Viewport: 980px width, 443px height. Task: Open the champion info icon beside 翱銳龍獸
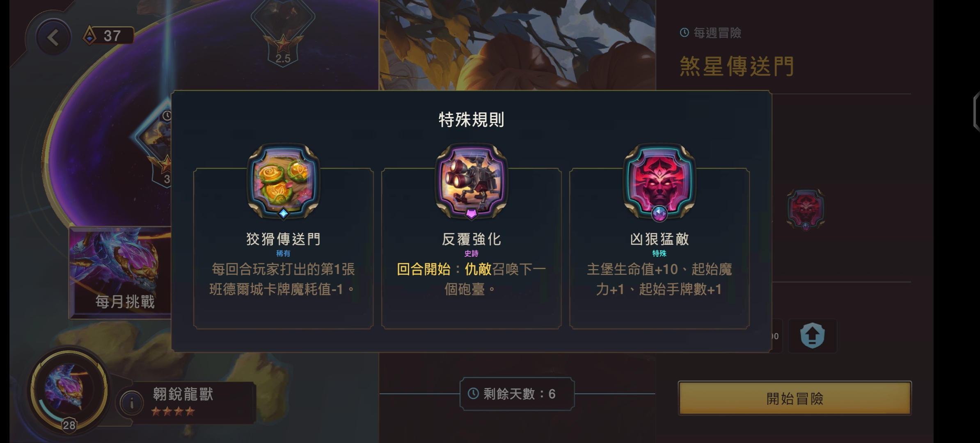click(132, 403)
